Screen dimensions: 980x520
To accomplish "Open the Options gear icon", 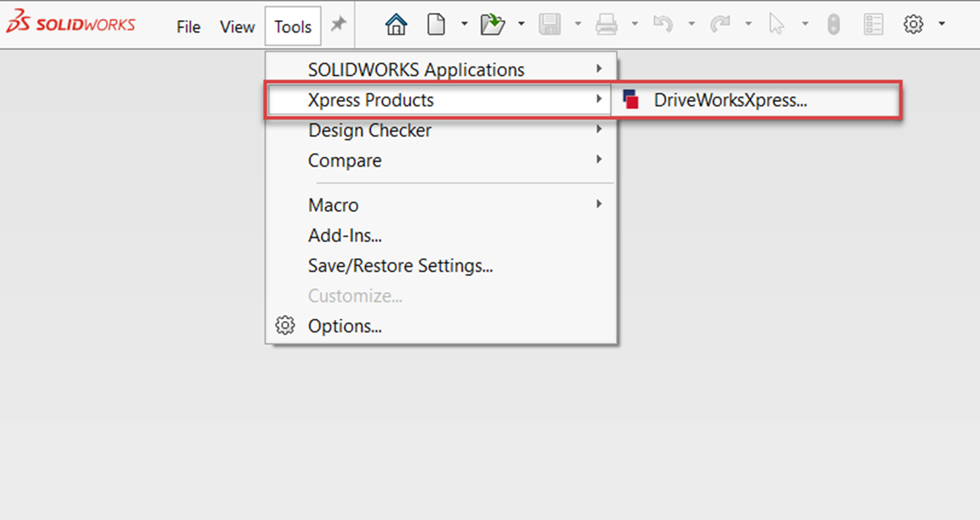I will click(x=913, y=23).
